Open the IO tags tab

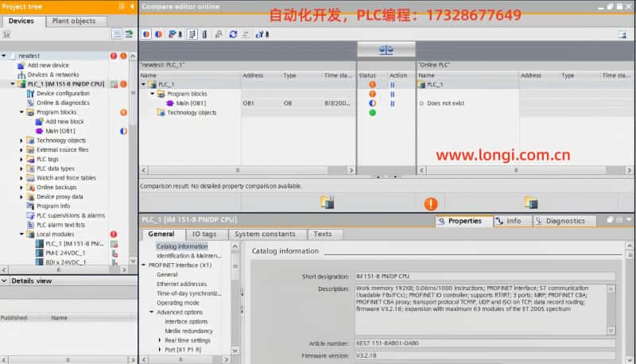click(204, 234)
